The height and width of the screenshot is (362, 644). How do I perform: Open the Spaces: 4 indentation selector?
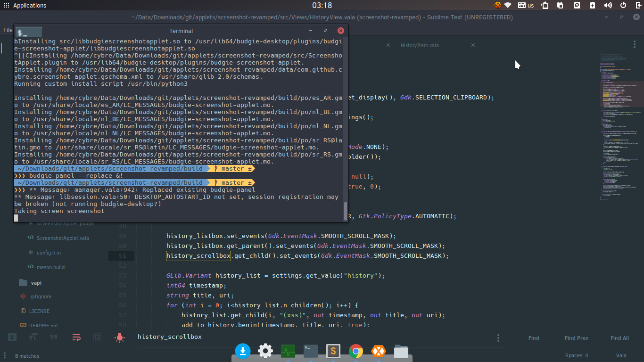click(577, 356)
